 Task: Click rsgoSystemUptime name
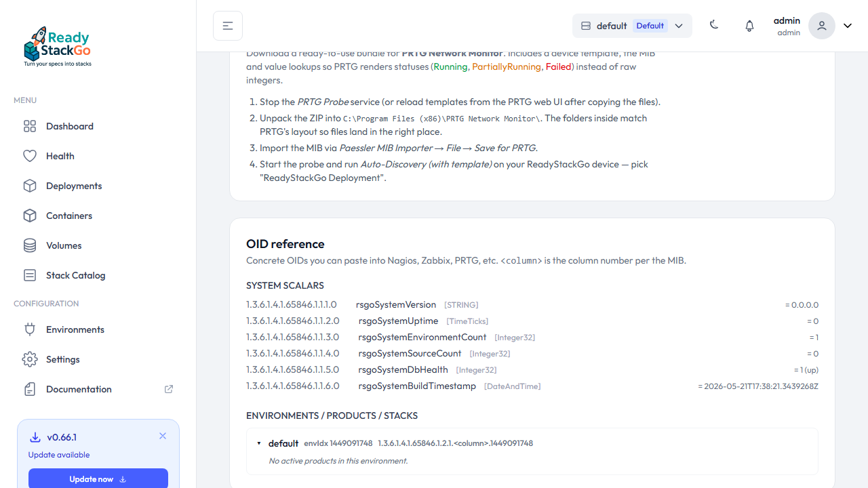(399, 321)
